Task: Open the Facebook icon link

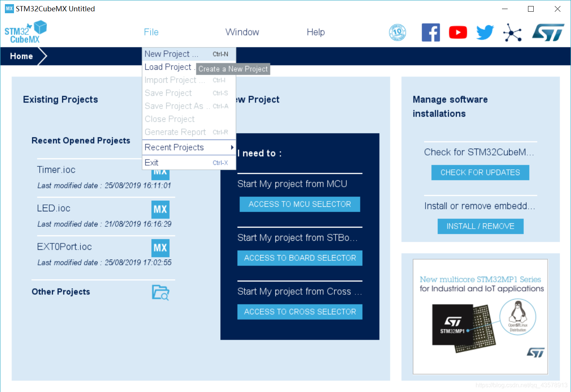Action: (x=431, y=32)
